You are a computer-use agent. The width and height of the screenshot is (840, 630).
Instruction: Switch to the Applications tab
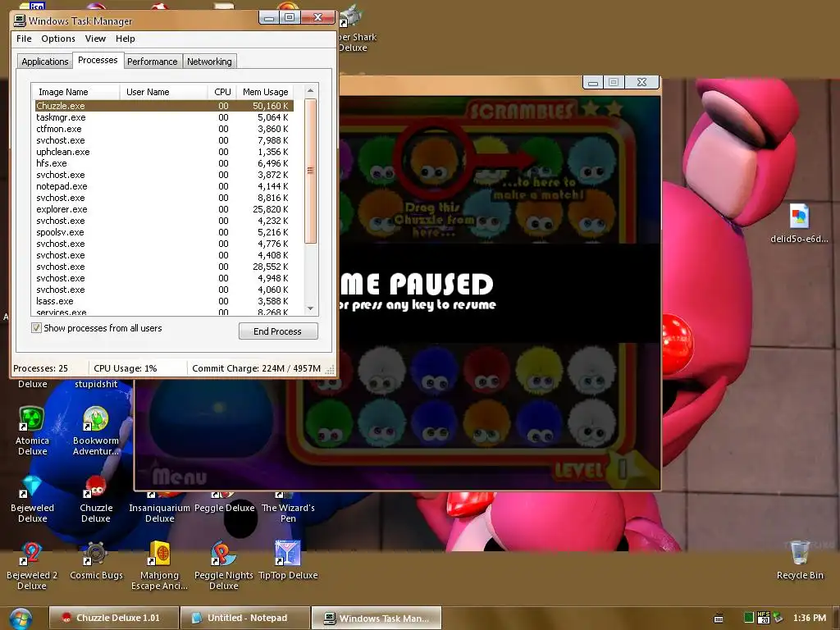point(45,62)
